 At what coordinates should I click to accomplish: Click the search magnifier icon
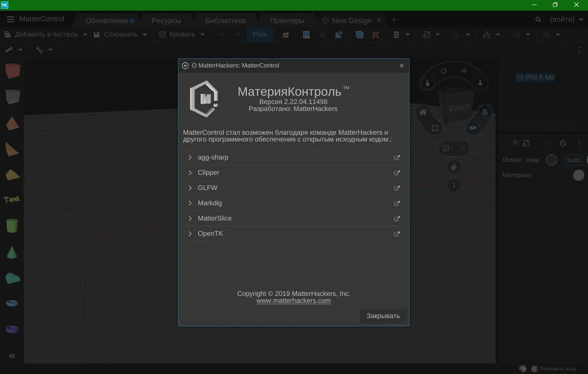pyautogui.click(x=538, y=20)
